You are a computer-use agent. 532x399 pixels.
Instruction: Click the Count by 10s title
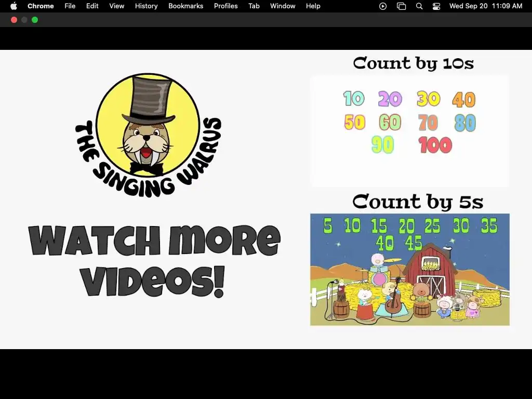[x=413, y=63]
